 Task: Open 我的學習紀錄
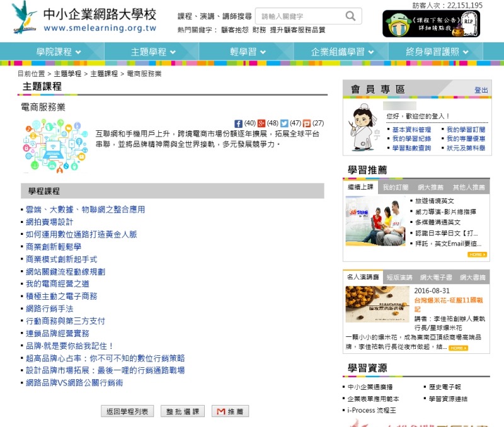coord(411,139)
